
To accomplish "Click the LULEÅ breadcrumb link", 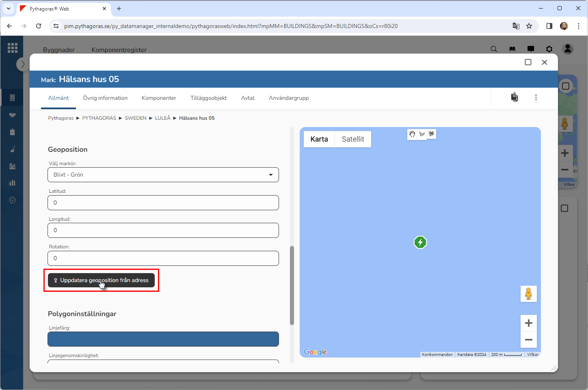I will 162,118.
